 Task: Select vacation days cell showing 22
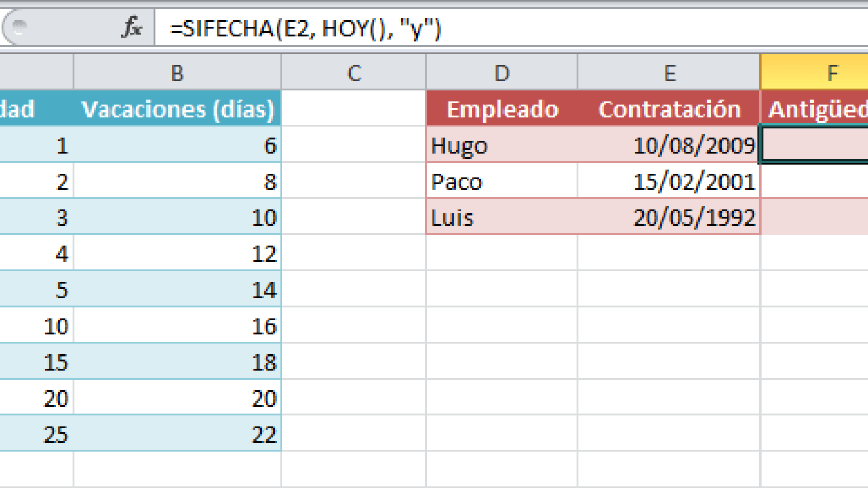177,434
